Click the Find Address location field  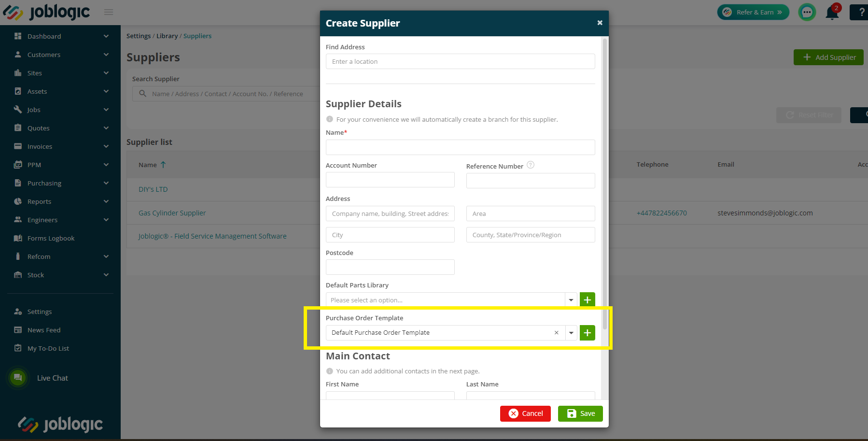click(460, 61)
